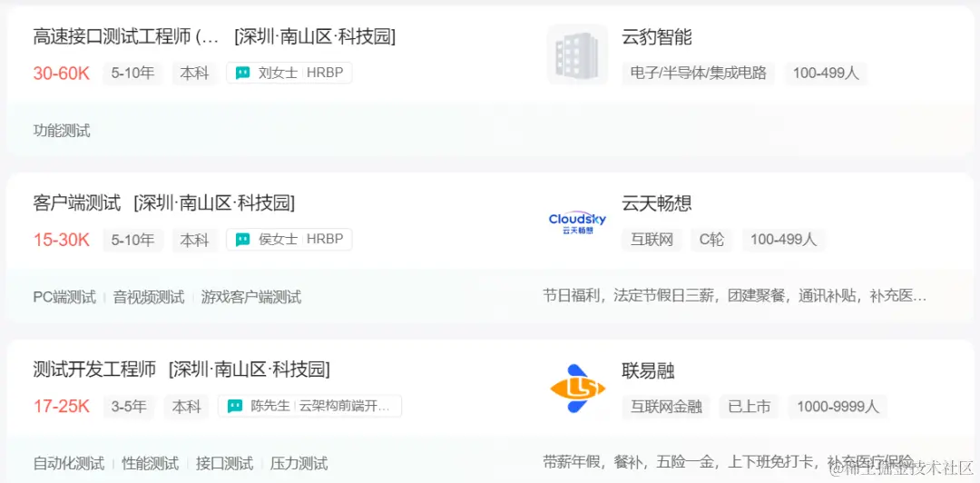Click the PC端测试 skill tag
Image resolution: width=980 pixels, height=483 pixels.
click(x=64, y=297)
